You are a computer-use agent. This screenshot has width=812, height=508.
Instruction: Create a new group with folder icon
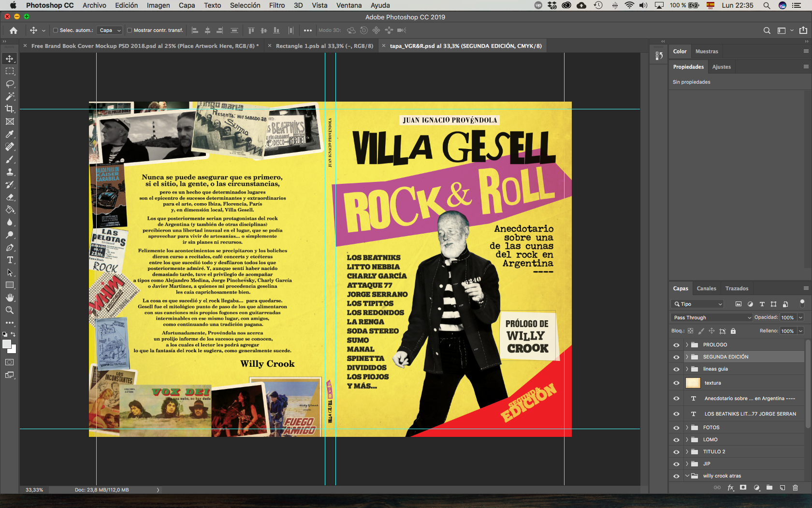[x=769, y=488]
